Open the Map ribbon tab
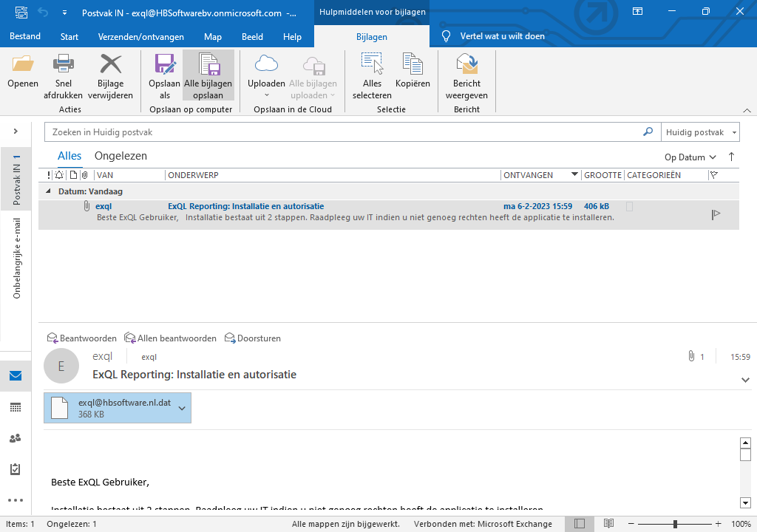Screen dimensions: 757x532 (x=212, y=37)
